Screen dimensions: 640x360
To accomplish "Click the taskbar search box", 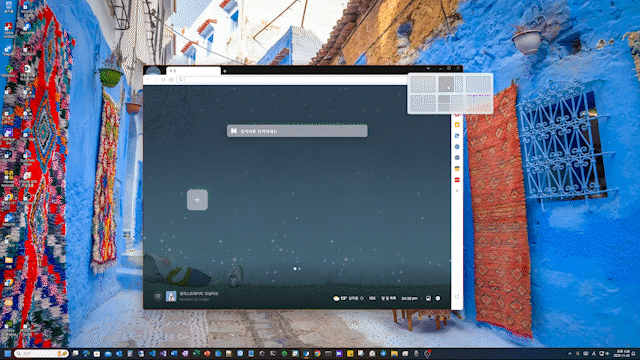I will [x=41, y=353].
